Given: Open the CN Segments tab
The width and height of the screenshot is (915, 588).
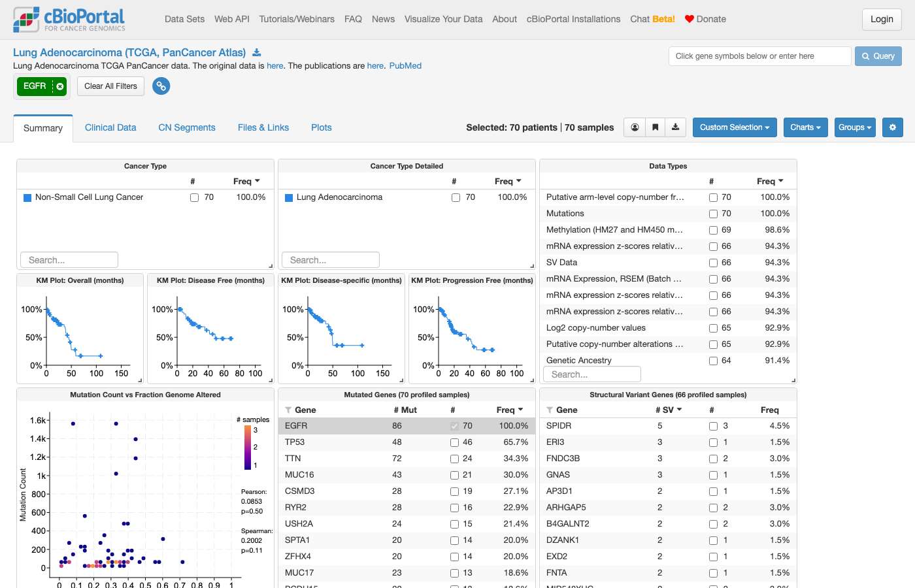Looking at the screenshot, I should tap(187, 127).
